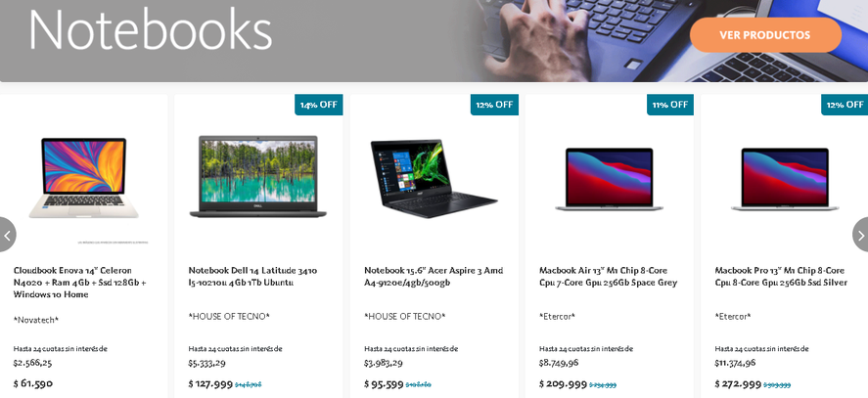The height and width of the screenshot is (398, 868).
Task: Open Notebook Dell 14 Latitude 3410 link
Action: (x=253, y=276)
